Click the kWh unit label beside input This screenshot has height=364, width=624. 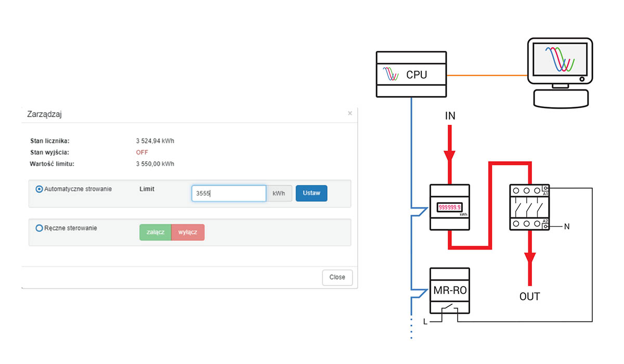tap(279, 193)
